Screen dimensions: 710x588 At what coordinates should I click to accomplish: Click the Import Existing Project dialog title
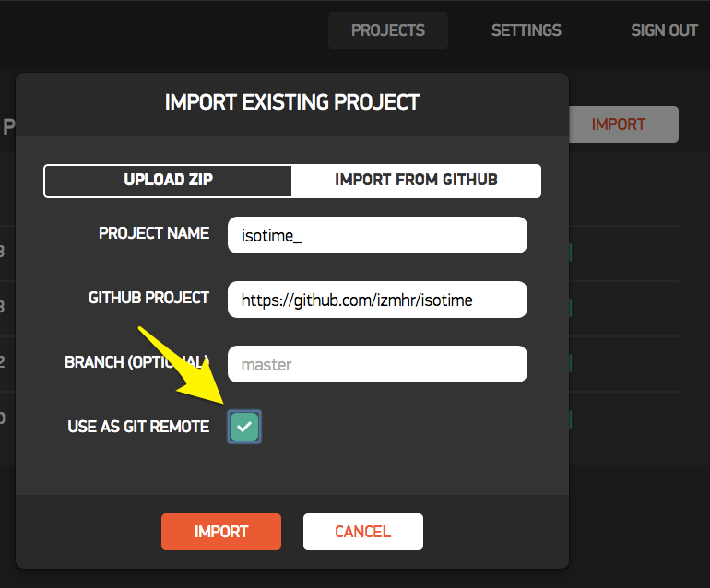(292, 102)
